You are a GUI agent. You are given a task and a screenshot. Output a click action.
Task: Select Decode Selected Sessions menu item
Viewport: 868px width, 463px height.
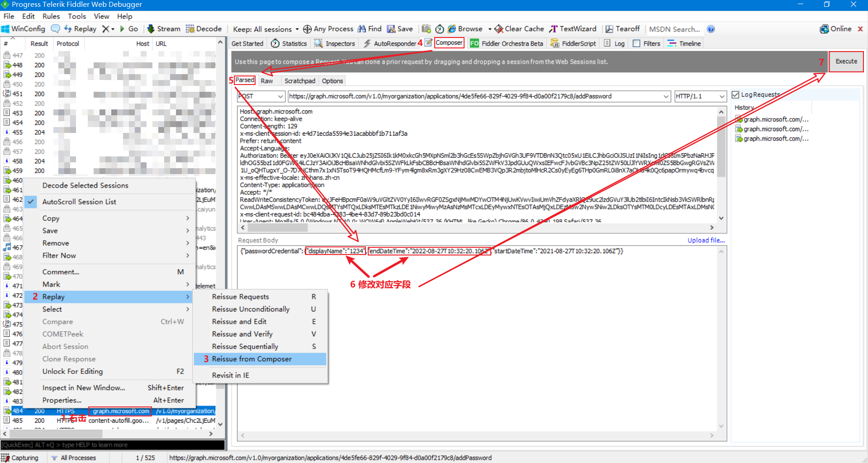pyautogui.click(x=109, y=185)
